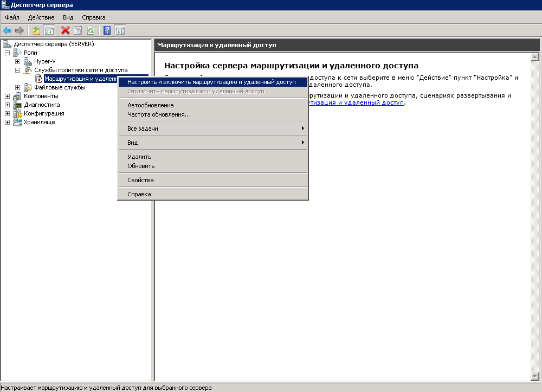The width and height of the screenshot is (542, 392).
Task: Open the удаленный доступ help link
Action: [356, 102]
